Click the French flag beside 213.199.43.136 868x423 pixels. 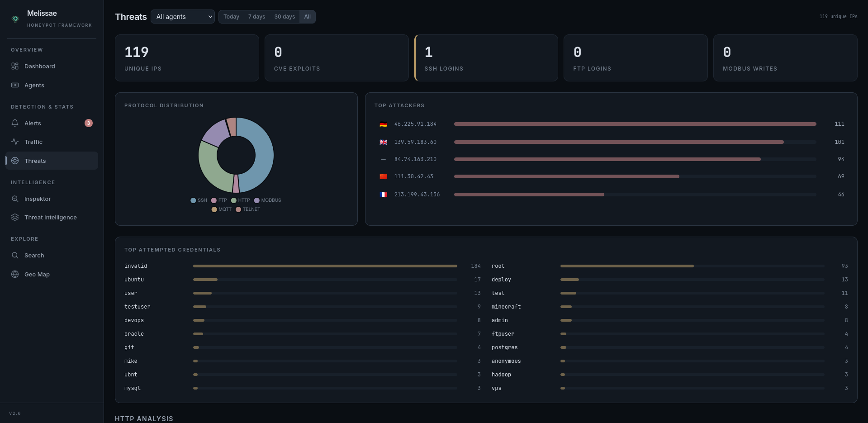(x=383, y=195)
